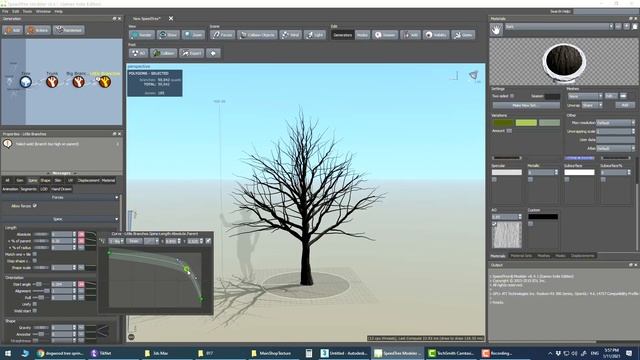
Task: Switch to the Displacement properties tab
Action: (88, 180)
